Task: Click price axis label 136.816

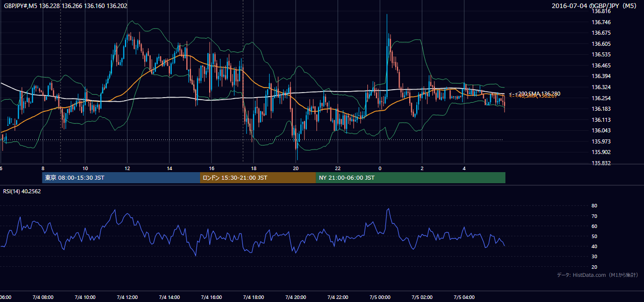Action: pyautogui.click(x=601, y=11)
